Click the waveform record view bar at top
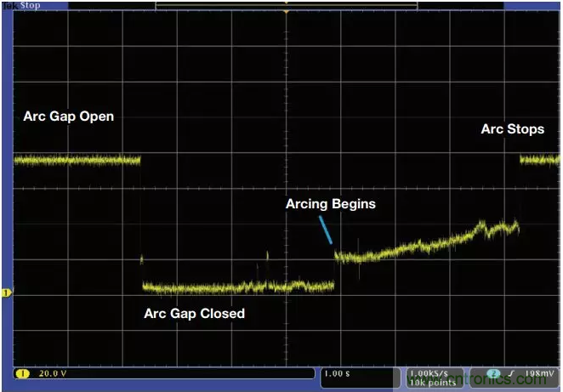Viewport: 563px width, 392px height. pos(287,5)
